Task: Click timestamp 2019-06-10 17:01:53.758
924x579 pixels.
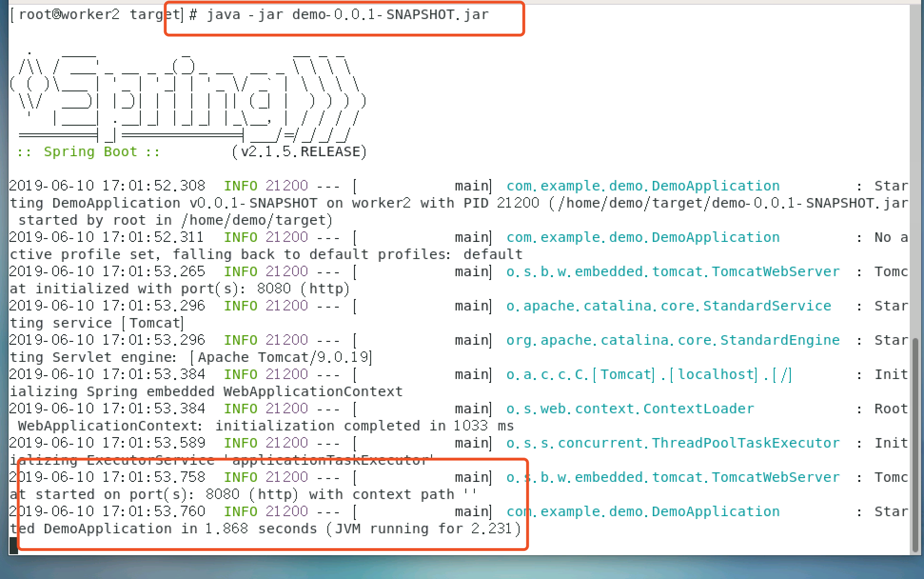Action: 108,477
